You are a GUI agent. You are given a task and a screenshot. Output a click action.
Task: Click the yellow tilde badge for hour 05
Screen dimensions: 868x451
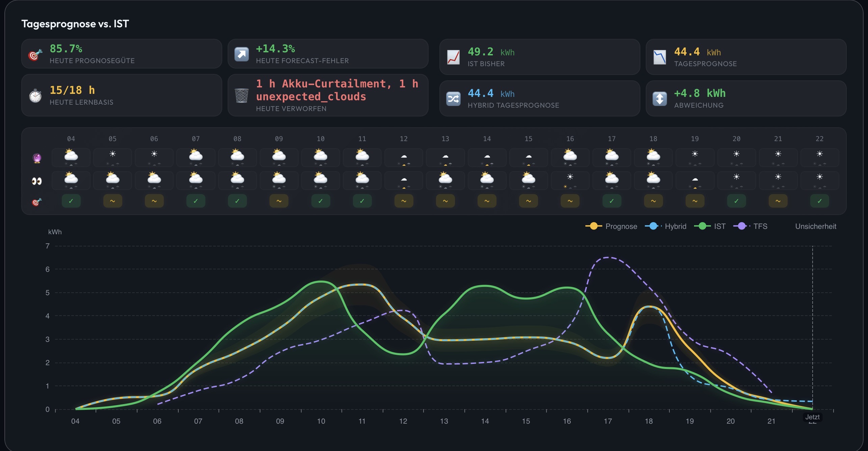point(112,201)
